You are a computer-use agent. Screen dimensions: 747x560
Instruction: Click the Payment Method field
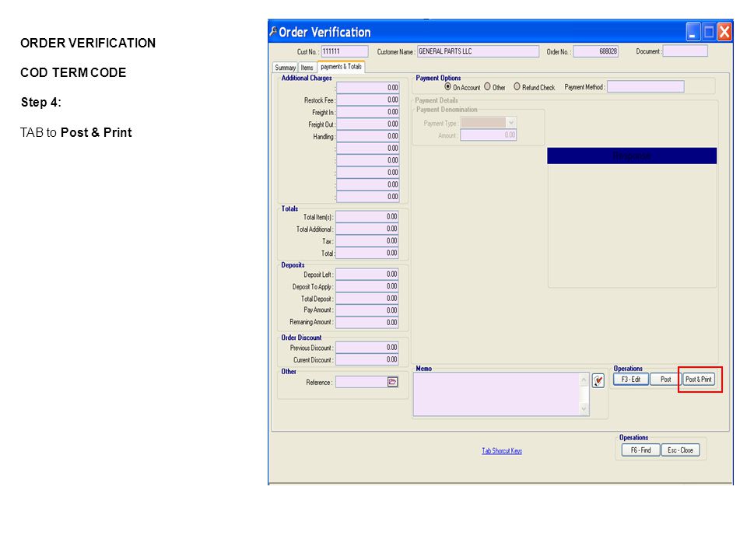point(646,86)
